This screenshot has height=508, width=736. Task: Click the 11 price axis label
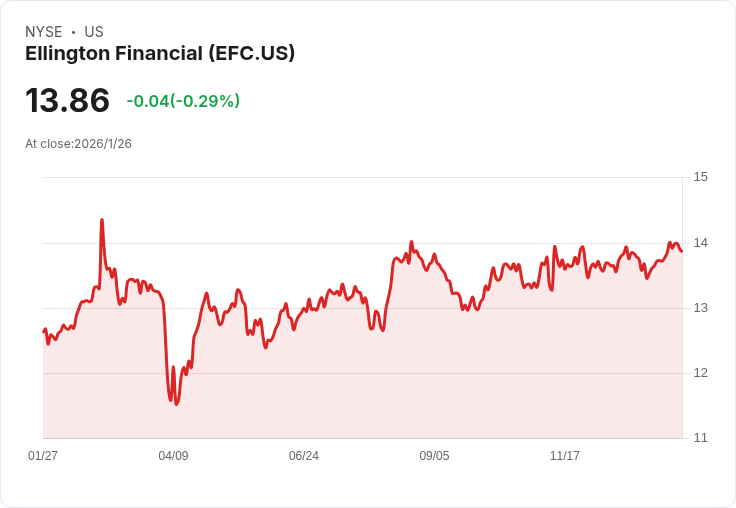pyautogui.click(x=700, y=438)
